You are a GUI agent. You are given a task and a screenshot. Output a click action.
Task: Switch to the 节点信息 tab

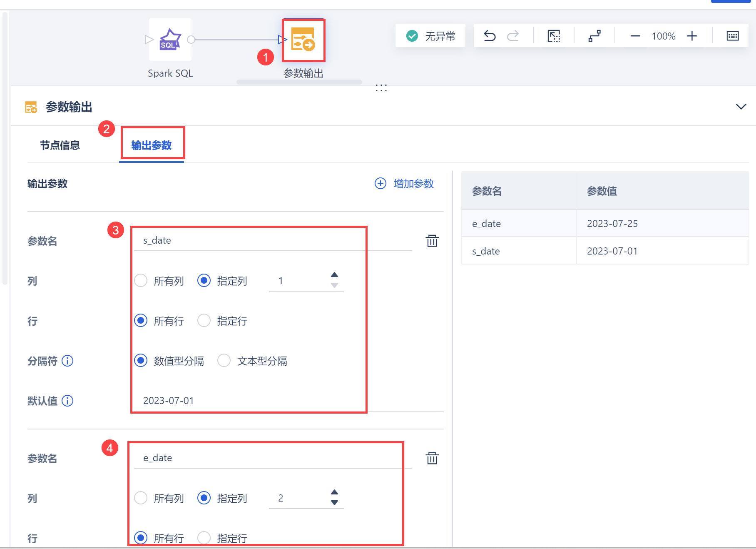(60, 145)
